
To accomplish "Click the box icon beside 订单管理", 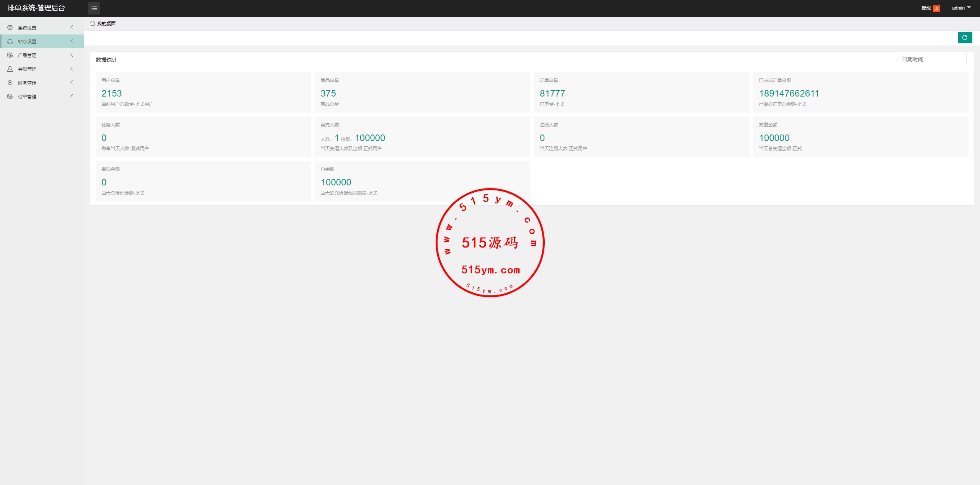I will click(10, 97).
